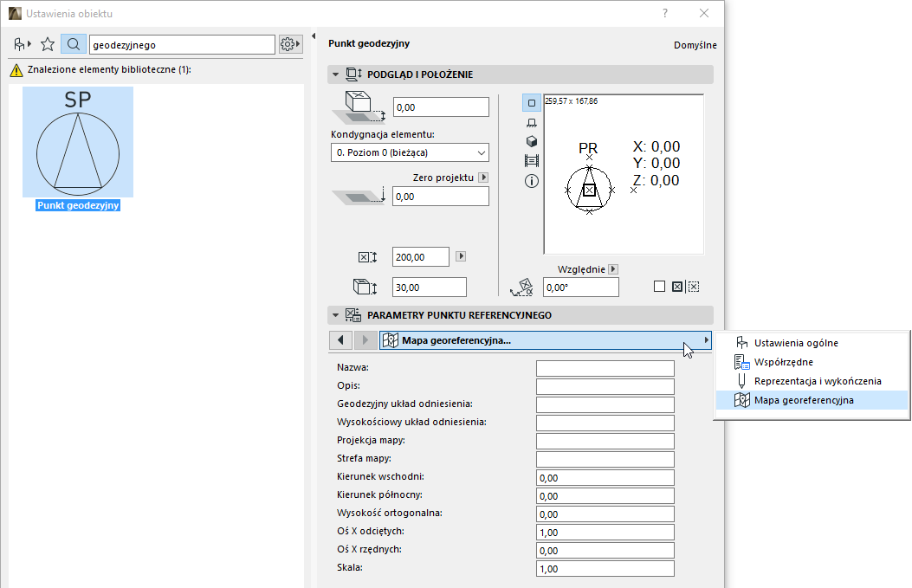Select the side view preview icon
This screenshot has height=588, width=912.
pyautogui.click(x=532, y=123)
